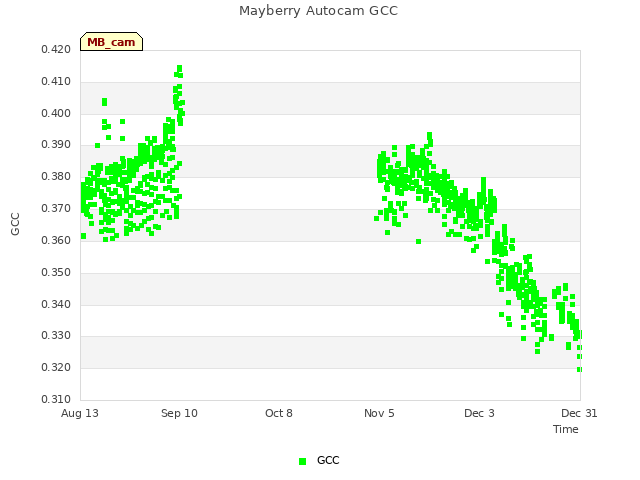Click the Nov 5 x-axis label
The height and width of the screenshot is (480, 640).
click(x=379, y=413)
